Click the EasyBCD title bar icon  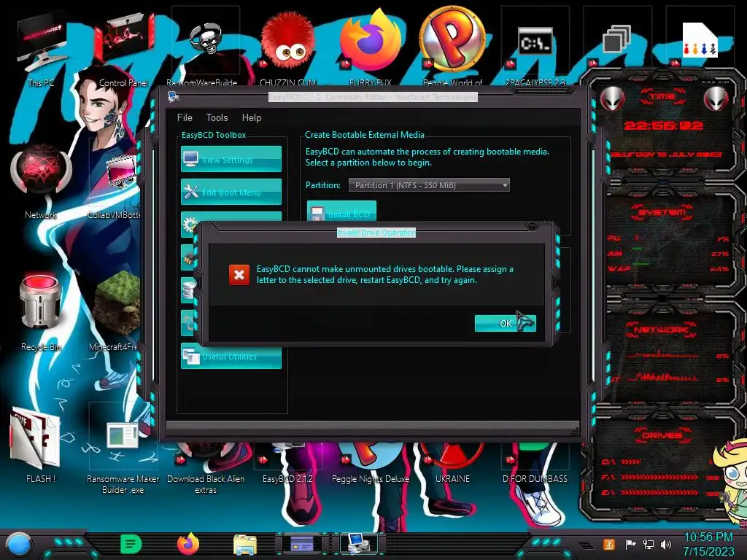tap(174, 97)
